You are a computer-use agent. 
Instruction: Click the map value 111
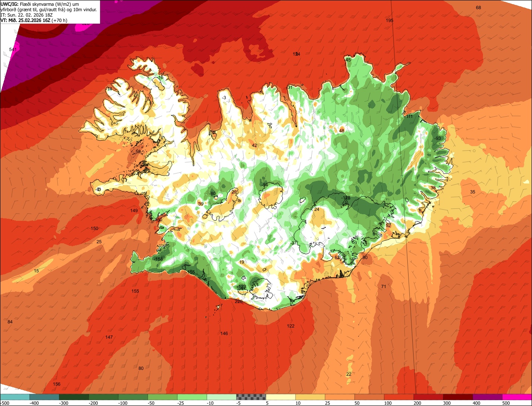(410, 116)
